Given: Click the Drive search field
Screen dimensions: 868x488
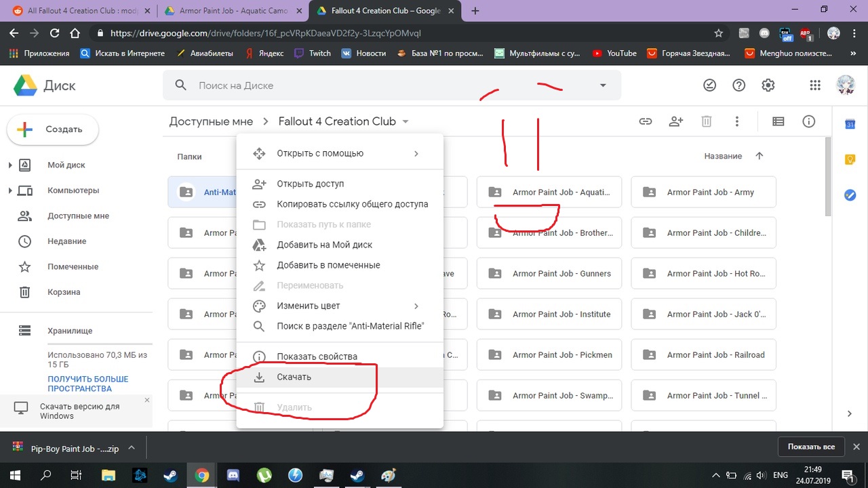Looking at the screenshot, I should (x=392, y=85).
